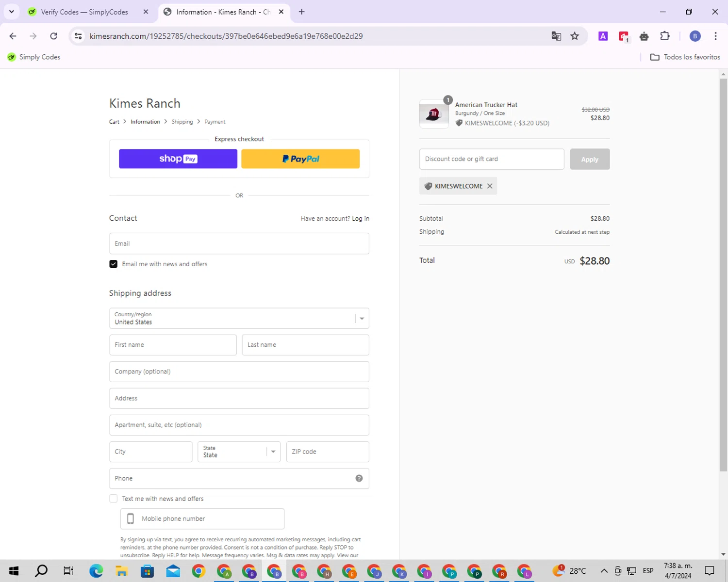This screenshot has width=728, height=582.
Task: Focus the Email input field
Action: (239, 243)
